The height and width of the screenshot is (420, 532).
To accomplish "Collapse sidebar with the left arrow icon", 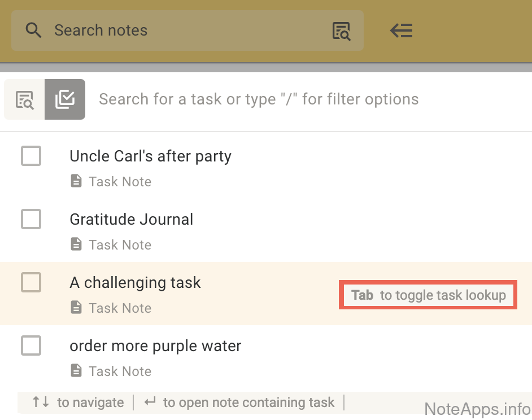I will pos(402,31).
